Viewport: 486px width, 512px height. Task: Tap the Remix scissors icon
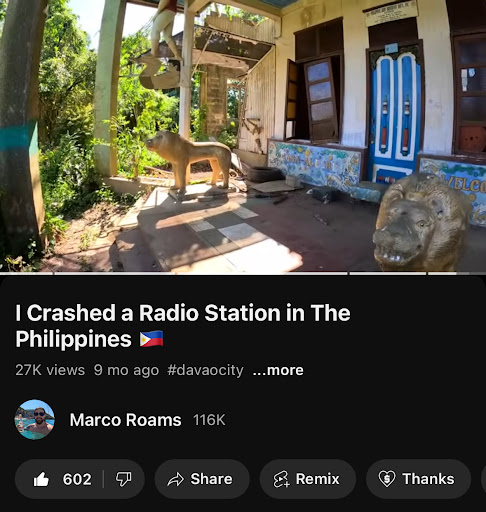click(x=281, y=479)
